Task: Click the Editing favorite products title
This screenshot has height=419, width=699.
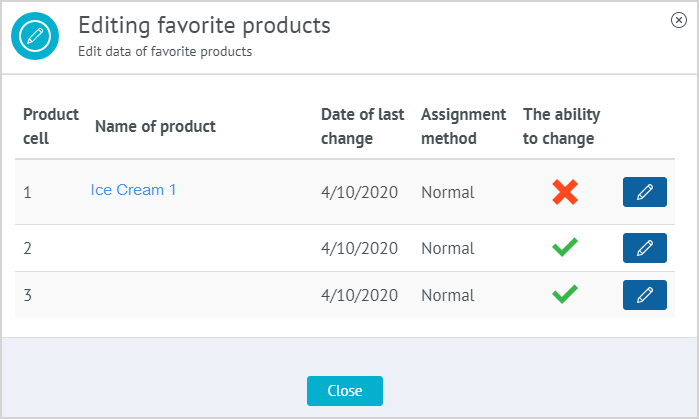Action: click(204, 25)
